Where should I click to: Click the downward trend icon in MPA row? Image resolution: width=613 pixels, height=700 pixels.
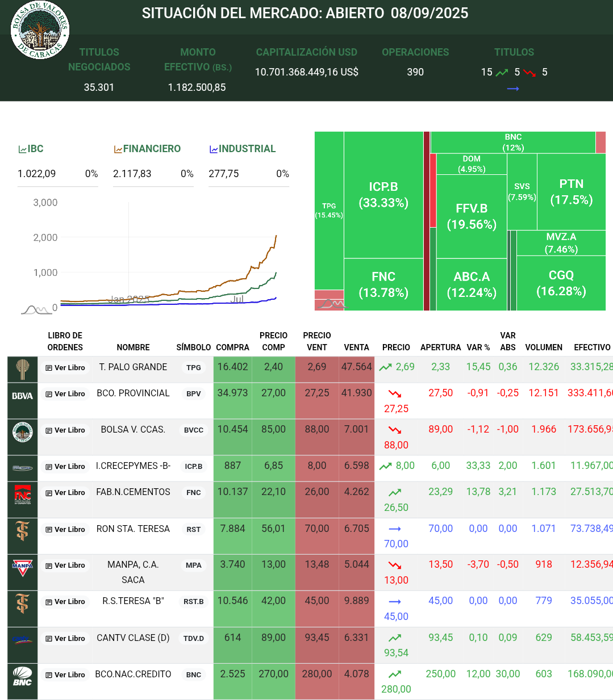[x=395, y=565]
